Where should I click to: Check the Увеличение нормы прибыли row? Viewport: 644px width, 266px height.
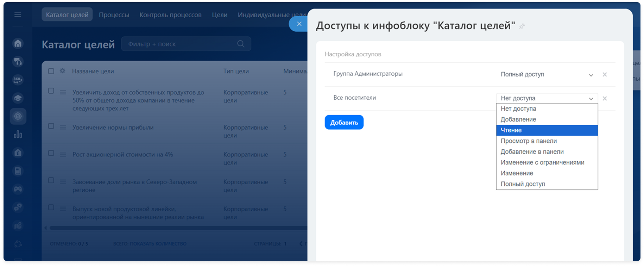click(51, 126)
